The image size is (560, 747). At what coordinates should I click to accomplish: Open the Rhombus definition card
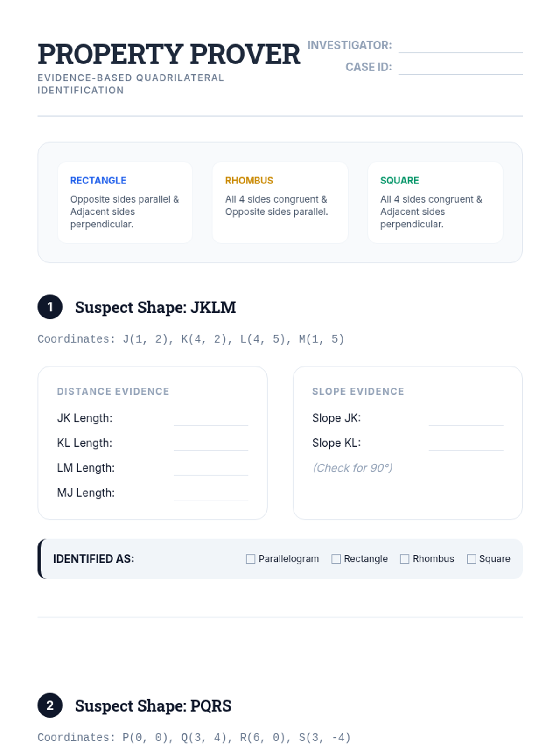tap(280, 203)
